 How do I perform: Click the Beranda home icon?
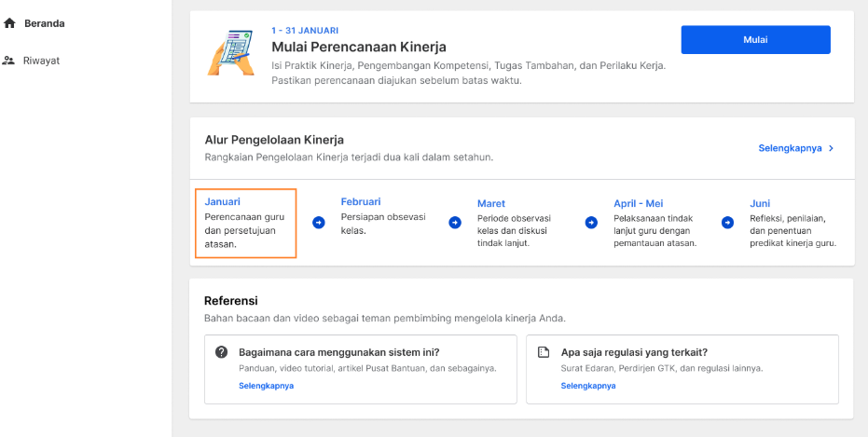[x=9, y=23]
